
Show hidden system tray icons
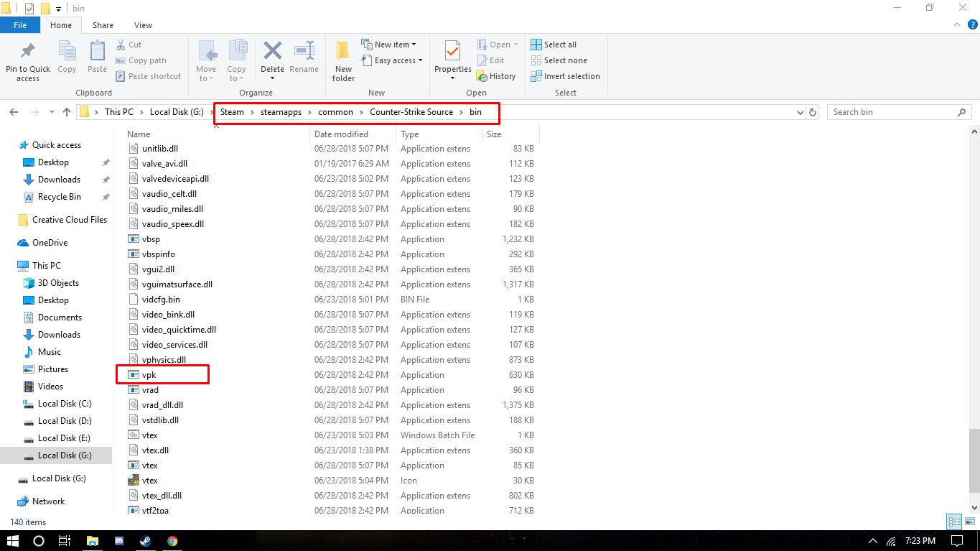873,541
